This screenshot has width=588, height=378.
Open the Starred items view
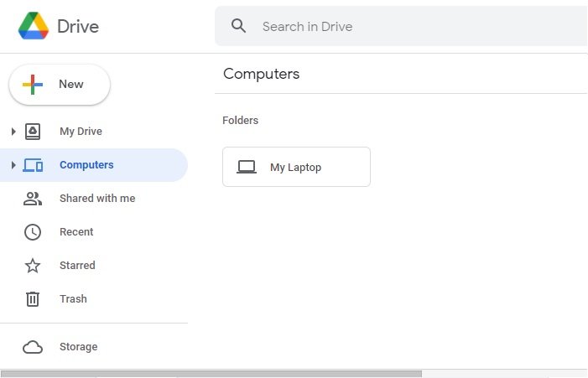pyautogui.click(x=77, y=266)
